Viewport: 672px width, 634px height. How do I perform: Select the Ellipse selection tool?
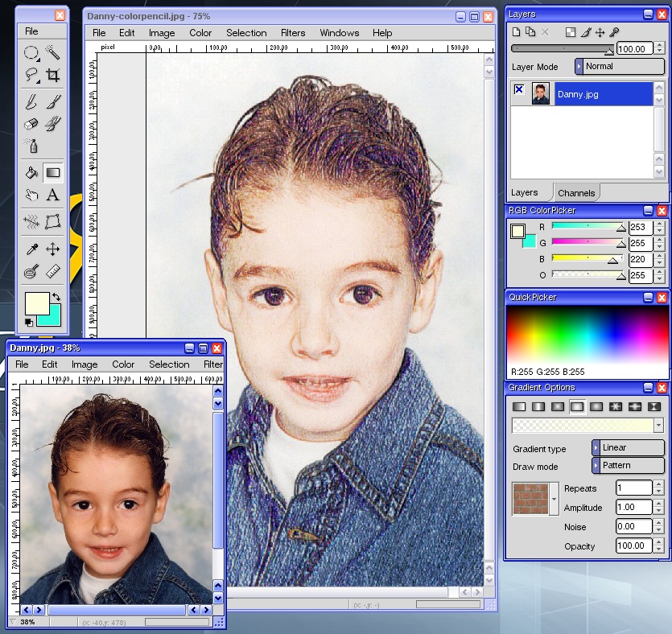tap(31, 52)
